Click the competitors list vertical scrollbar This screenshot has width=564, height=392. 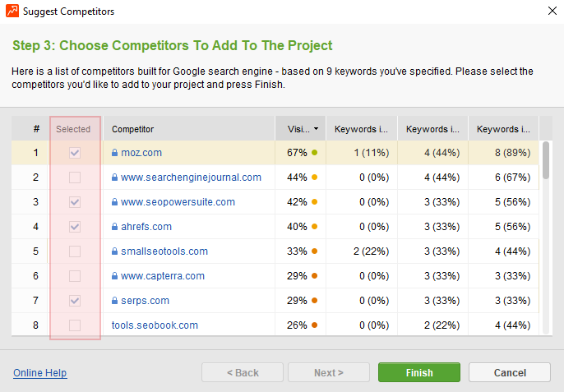coord(545,238)
